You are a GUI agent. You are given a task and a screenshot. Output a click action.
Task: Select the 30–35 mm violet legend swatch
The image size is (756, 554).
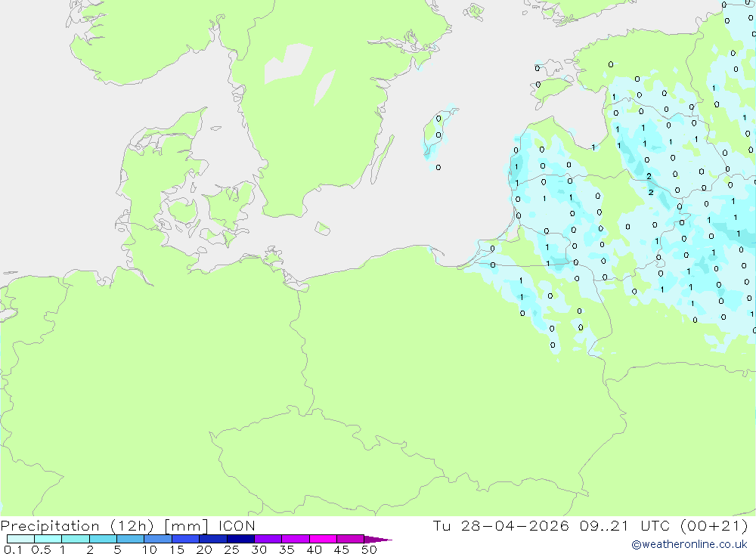pyautogui.click(x=268, y=539)
